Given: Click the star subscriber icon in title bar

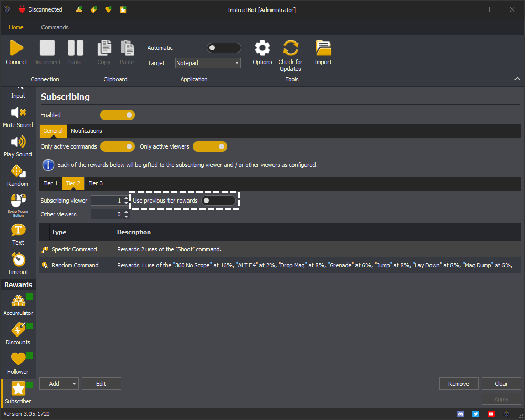Looking at the screenshot, I should tap(123, 10).
